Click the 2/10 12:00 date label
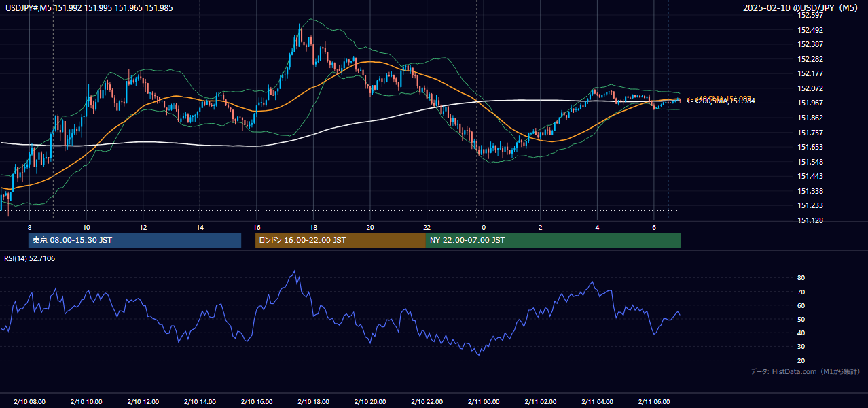This screenshot has width=868, height=408. [143, 402]
